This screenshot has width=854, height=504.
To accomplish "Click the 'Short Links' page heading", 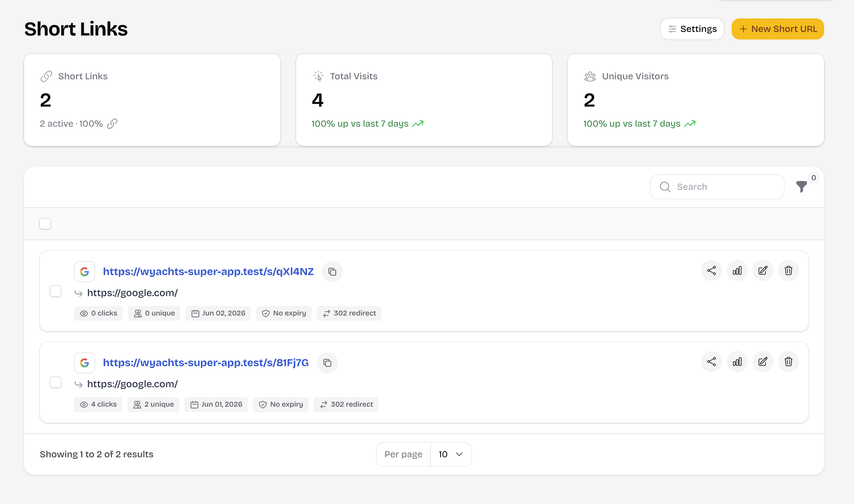I will click(76, 29).
